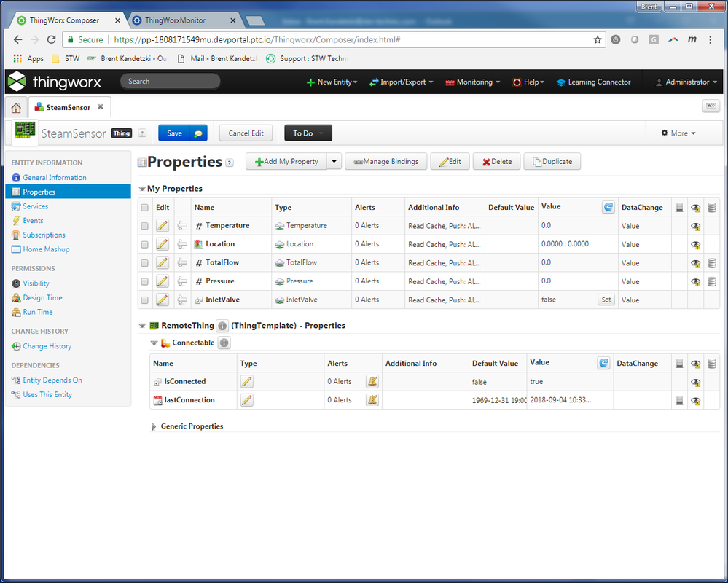Image resolution: width=728 pixels, height=583 pixels.
Task: Click the Manage Bindings button
Action: 385,162
